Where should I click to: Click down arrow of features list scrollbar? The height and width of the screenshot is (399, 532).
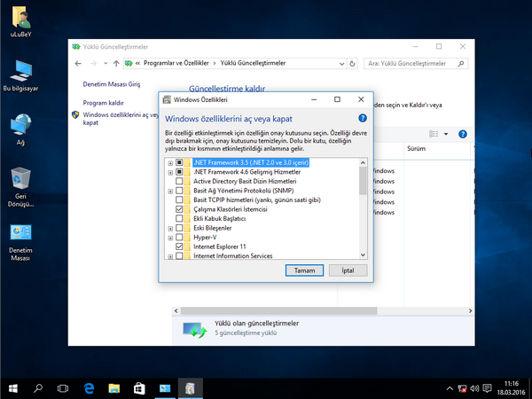[x=363, y=255]
